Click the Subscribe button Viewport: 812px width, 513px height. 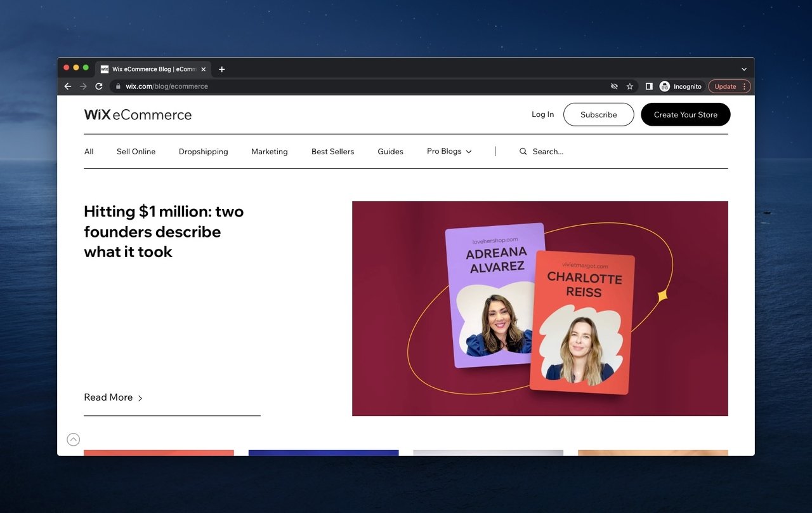tap(599, 115)
